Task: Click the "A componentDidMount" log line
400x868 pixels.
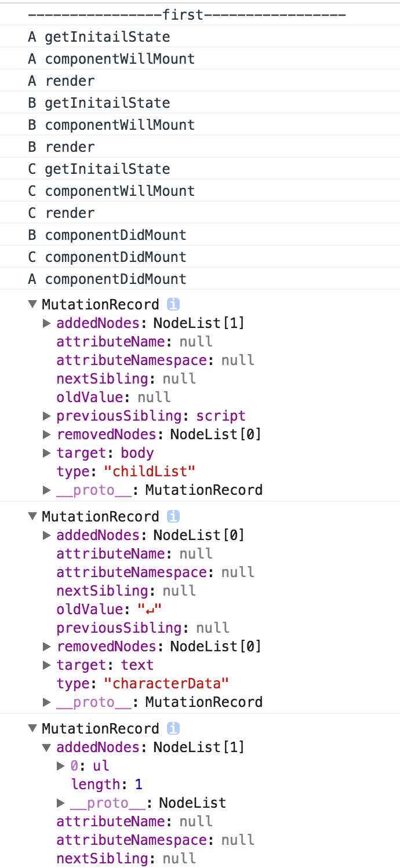Action: pos(107,279)
